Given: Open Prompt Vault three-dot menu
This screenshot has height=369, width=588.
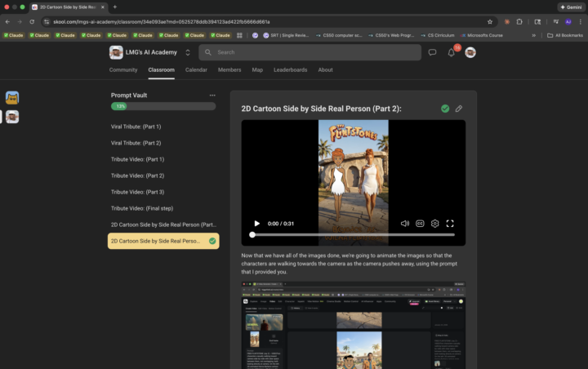Looking at the screenshot, I should coord(212,95).
